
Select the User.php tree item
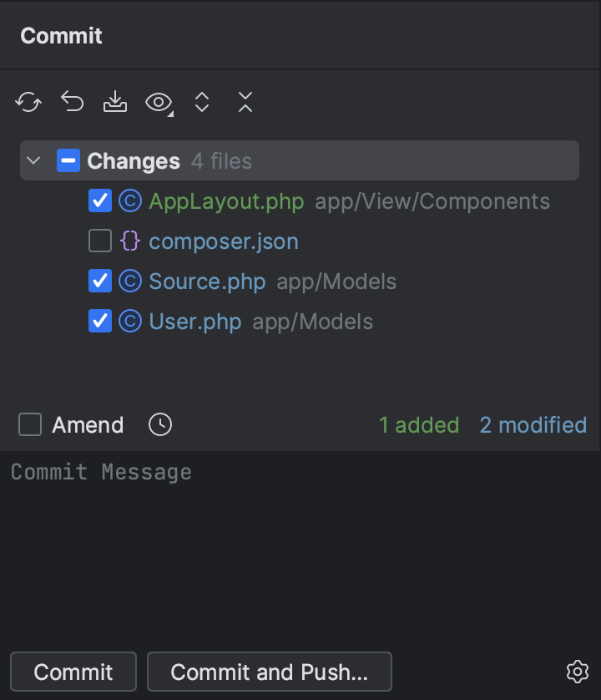[x=194, y=321]
